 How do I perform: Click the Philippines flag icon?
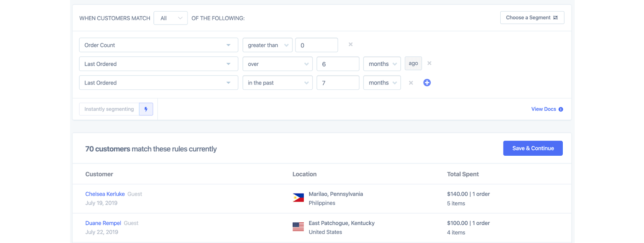[298, 198]
